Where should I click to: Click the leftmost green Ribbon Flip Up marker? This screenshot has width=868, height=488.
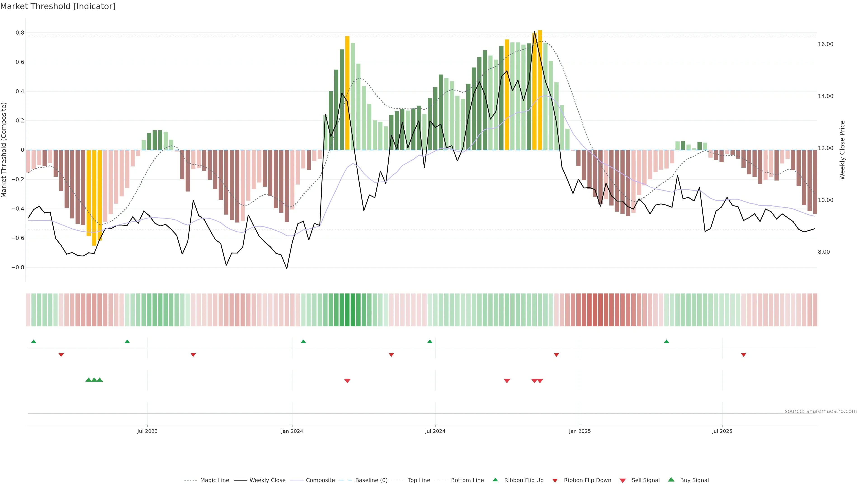33,342
